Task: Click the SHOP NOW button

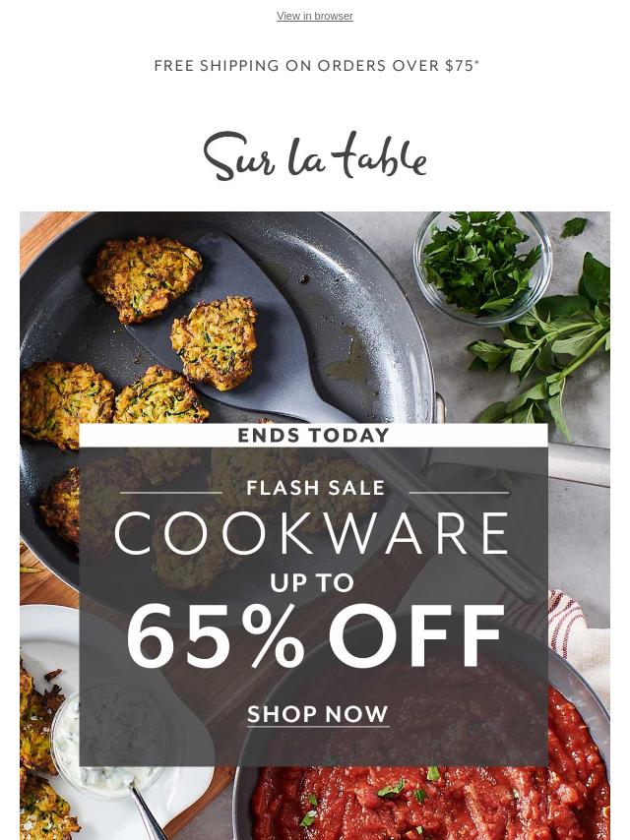Action: (317, 714)
